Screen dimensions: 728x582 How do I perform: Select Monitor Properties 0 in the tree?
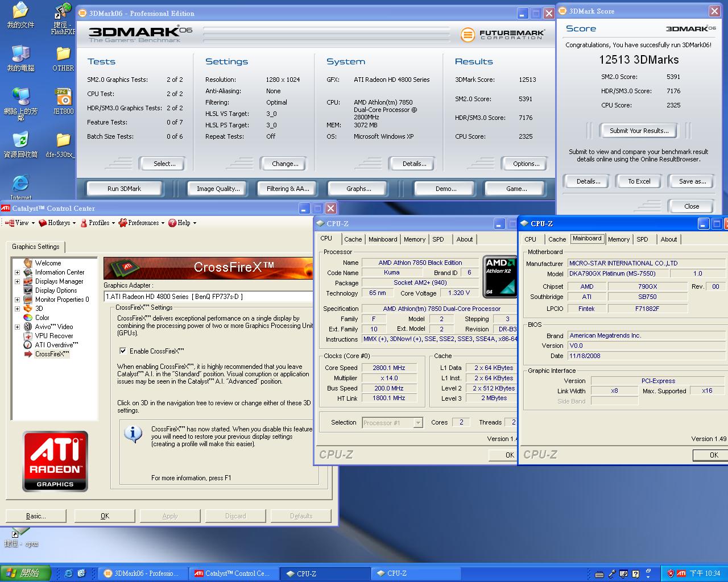(x=62, y=300)
